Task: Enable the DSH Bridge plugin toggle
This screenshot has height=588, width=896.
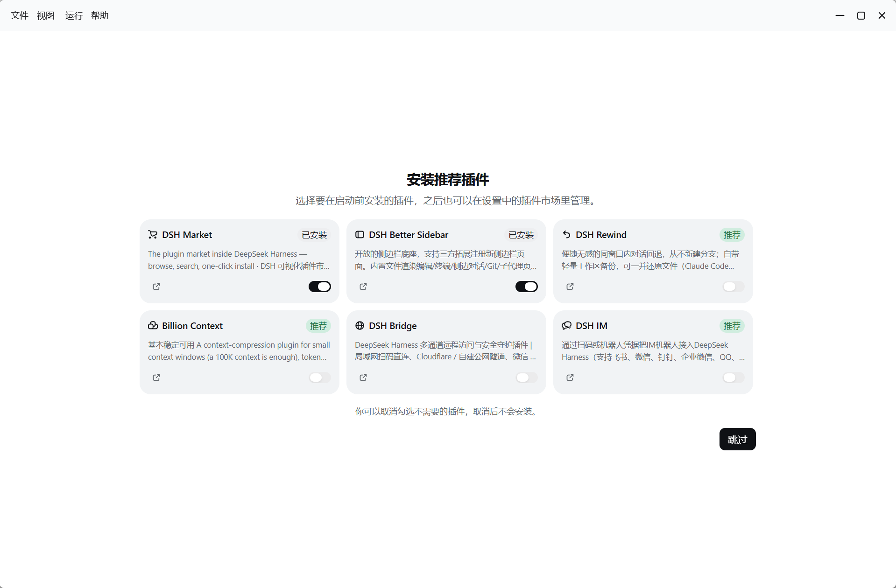Action: tap(527, 378)
